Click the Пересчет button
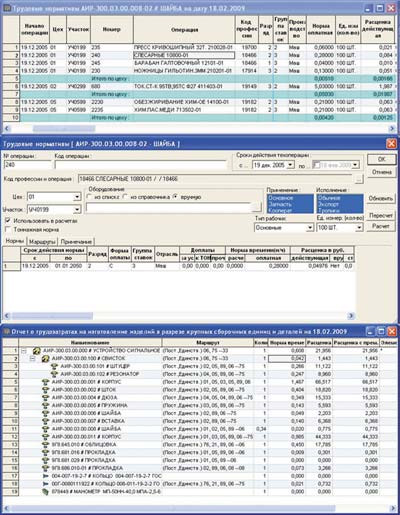Screen dimensions: 400x515 tap(381, 215)
